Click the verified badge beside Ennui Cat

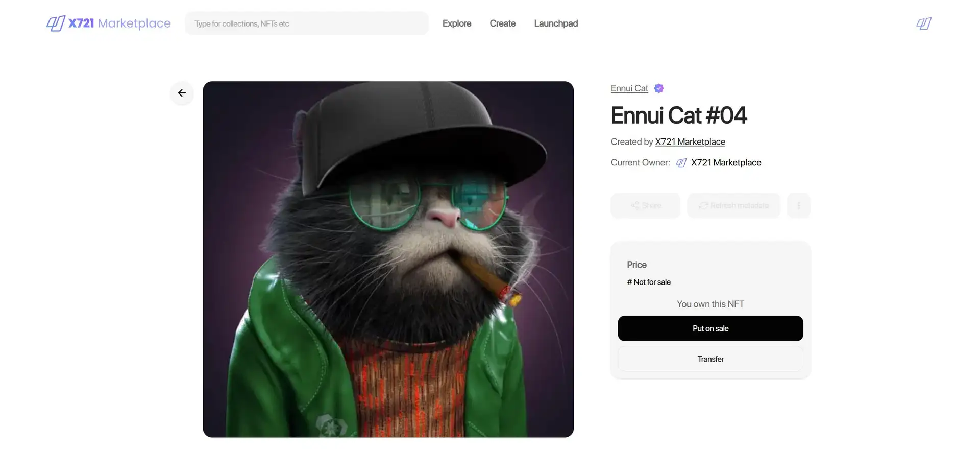[x=659, y=88]
